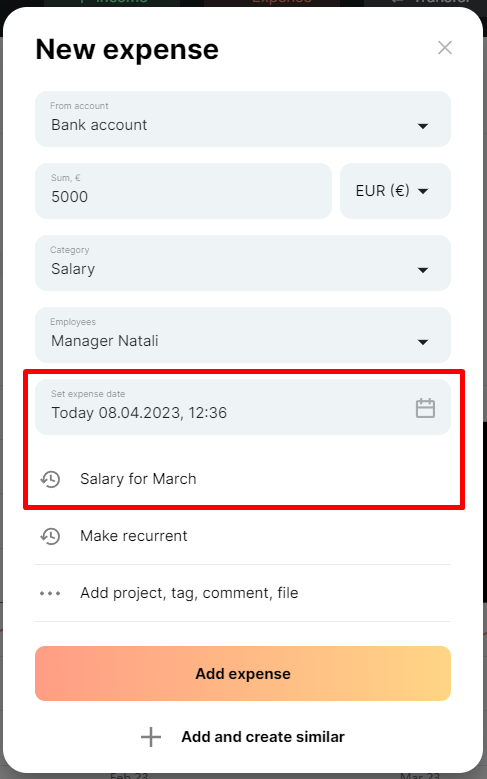Open Add project, tag, comment, file

(x=189, y=593)
